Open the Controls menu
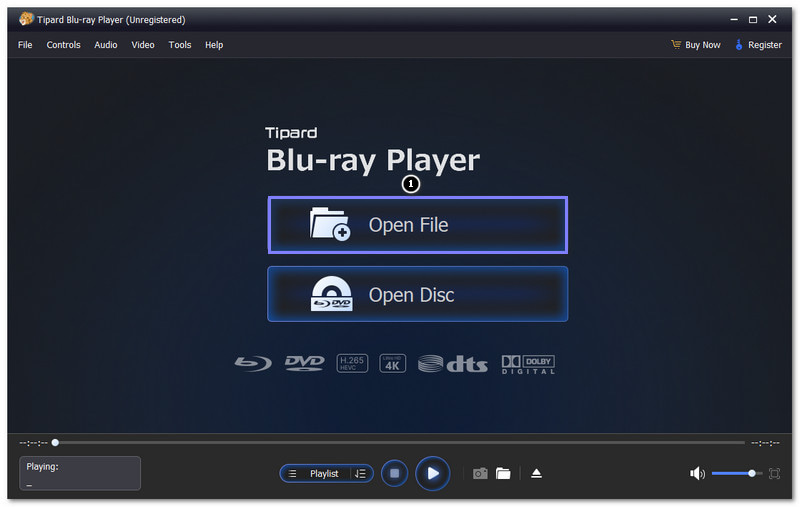This screenshot has width=800, height=507. tap(63, 45)
